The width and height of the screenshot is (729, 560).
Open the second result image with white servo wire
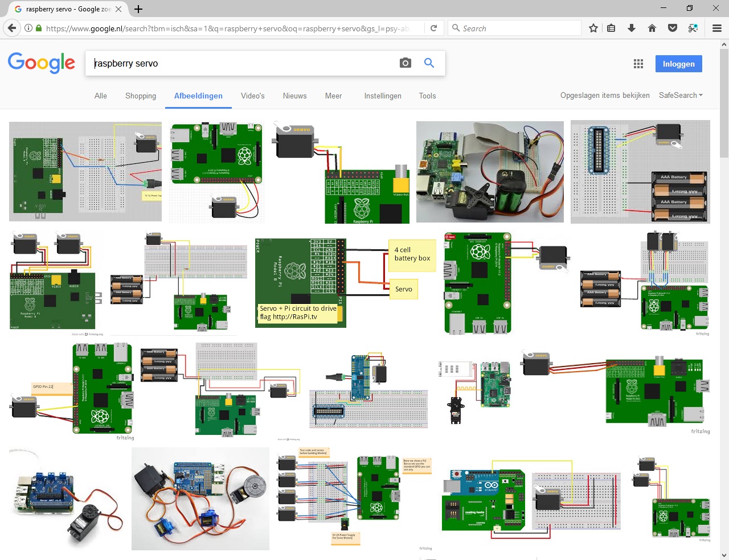[x=216, y=171]
